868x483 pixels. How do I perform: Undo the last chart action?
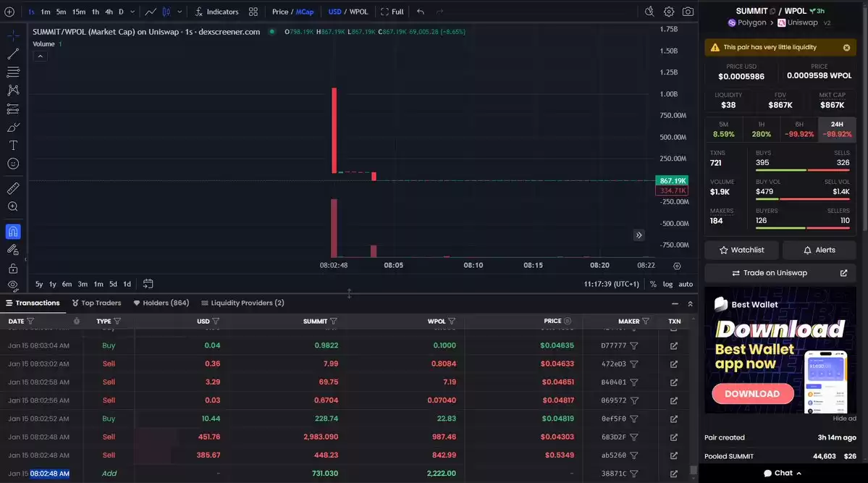pyautogui.click(x=421, y=12)
